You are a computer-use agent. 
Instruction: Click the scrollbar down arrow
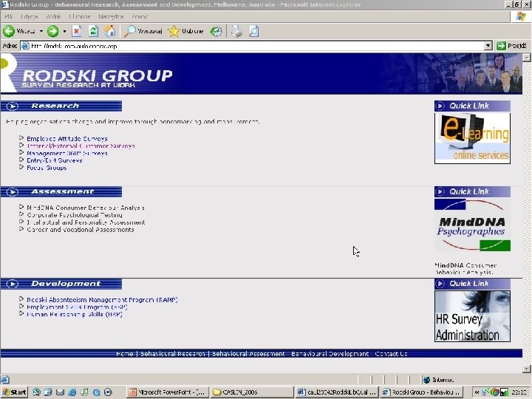tap(527, 369)
